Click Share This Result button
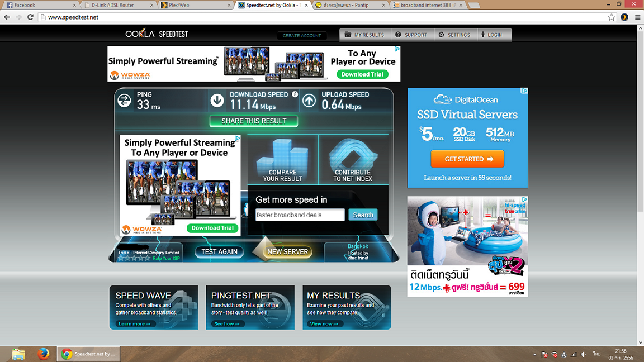This screenshot has height=362, width=644. tap(254, 121)
